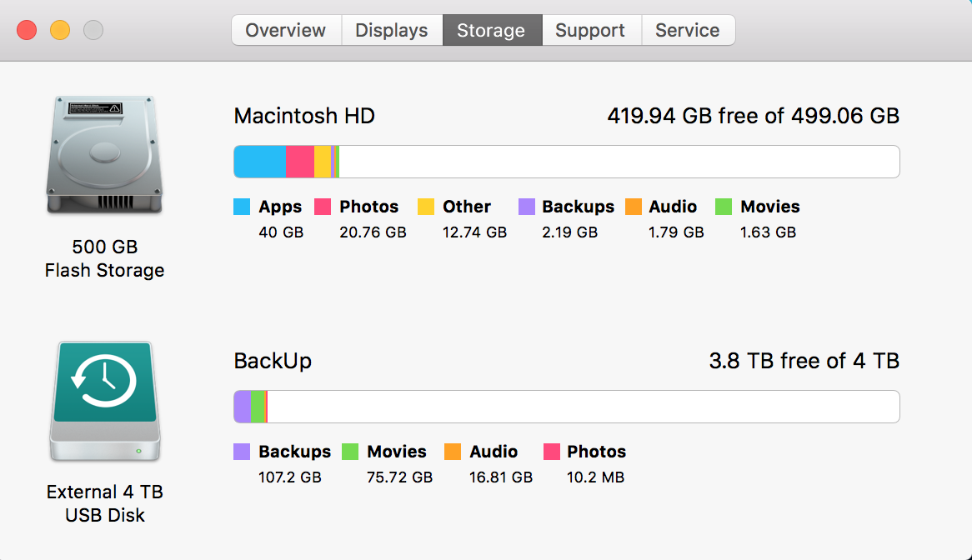Click the '16.81 GB' Audio size value
The image size is (972, 560).
[x=501, y=477]
